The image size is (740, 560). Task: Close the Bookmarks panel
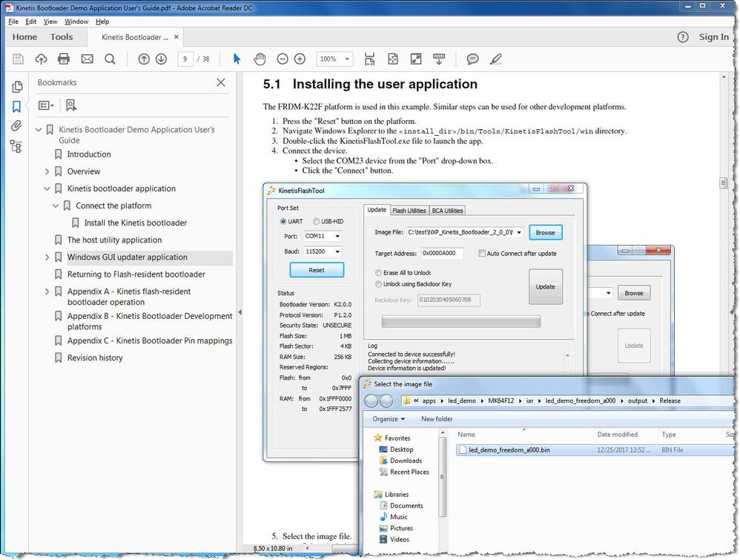click(221, 82)
